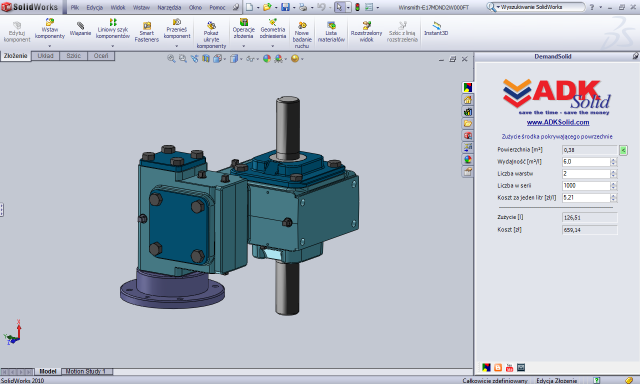Click the Wydajność value field
Screen dimensions: 640x384
click(x=586, y=162)
